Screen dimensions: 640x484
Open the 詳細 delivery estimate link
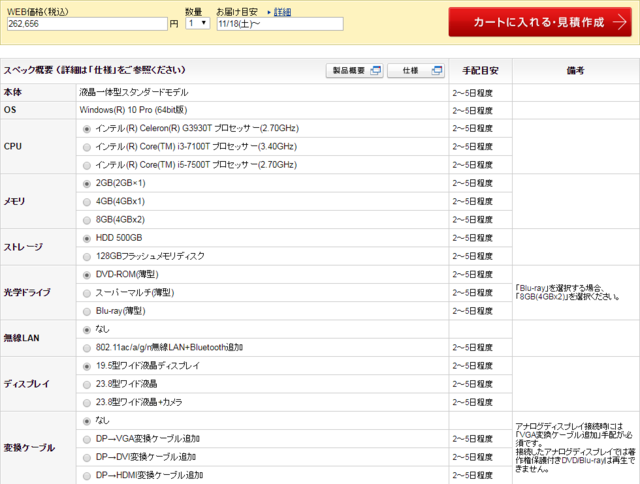[282, 12]
